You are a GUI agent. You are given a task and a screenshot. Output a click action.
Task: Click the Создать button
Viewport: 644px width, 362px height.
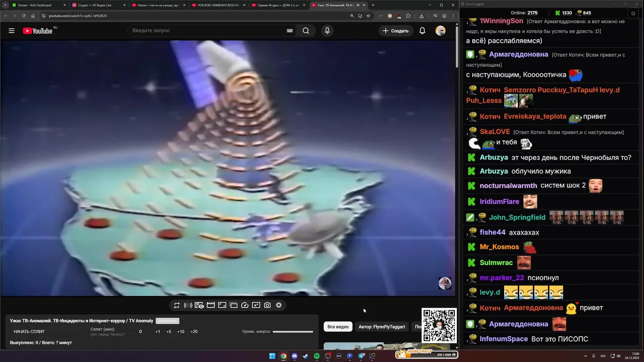396,31
